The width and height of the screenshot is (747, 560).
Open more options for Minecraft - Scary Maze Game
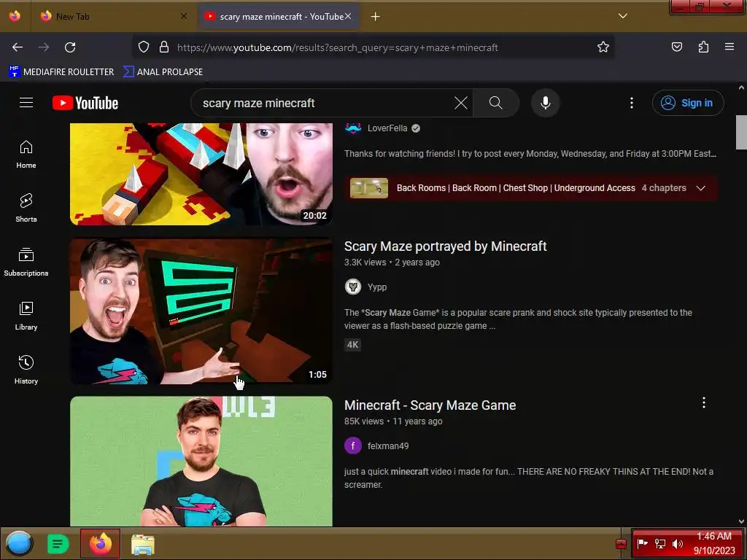tap(704, 402)
